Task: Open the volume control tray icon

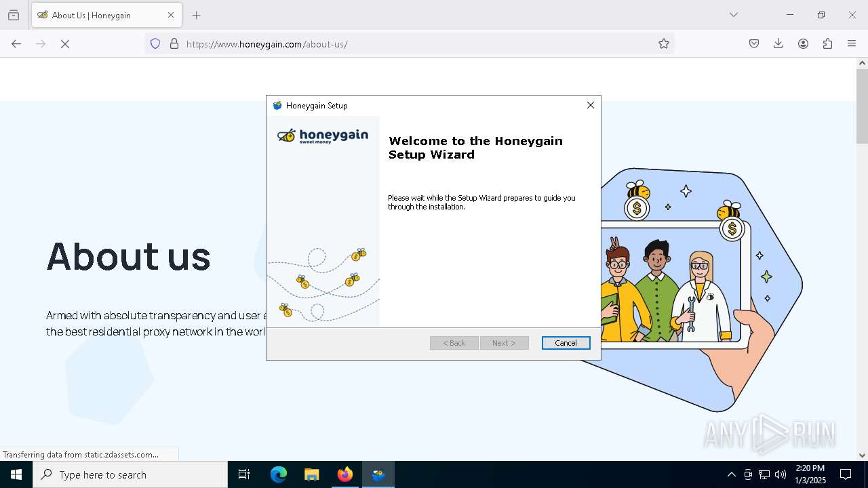Action: (x=781, y=474)
